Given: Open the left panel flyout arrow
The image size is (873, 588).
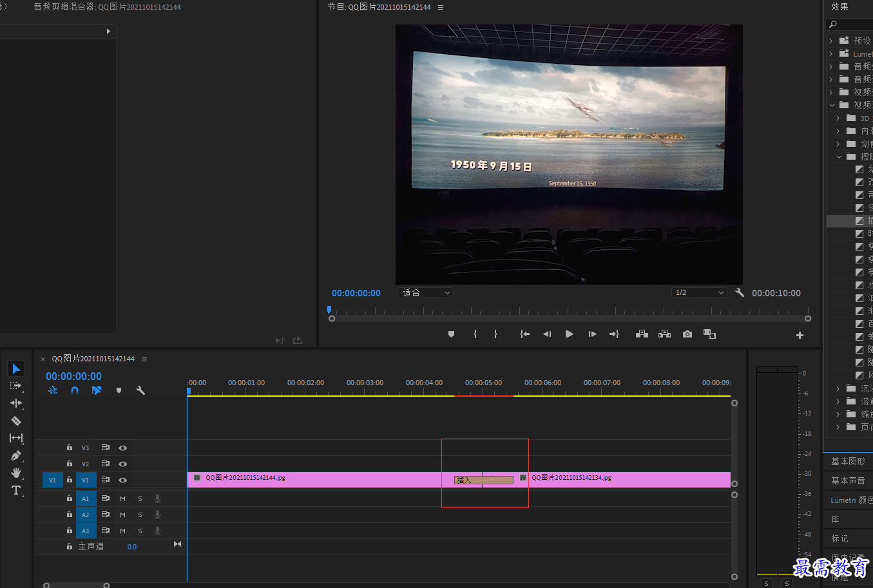Looking at the screenshot, I should point(108,31).
